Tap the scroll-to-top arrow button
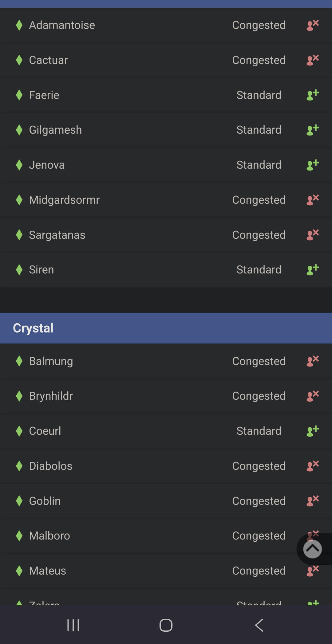This screenshot has width=332, height=644. 312,549
